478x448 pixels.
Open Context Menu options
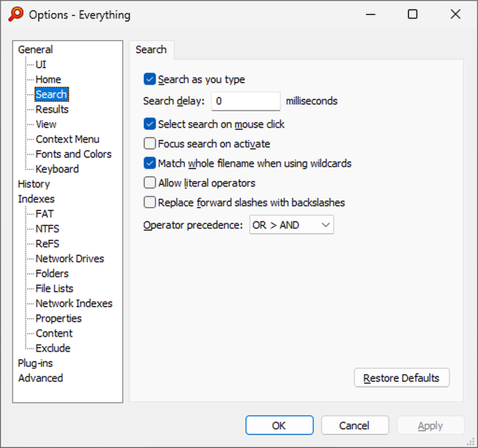68,139
